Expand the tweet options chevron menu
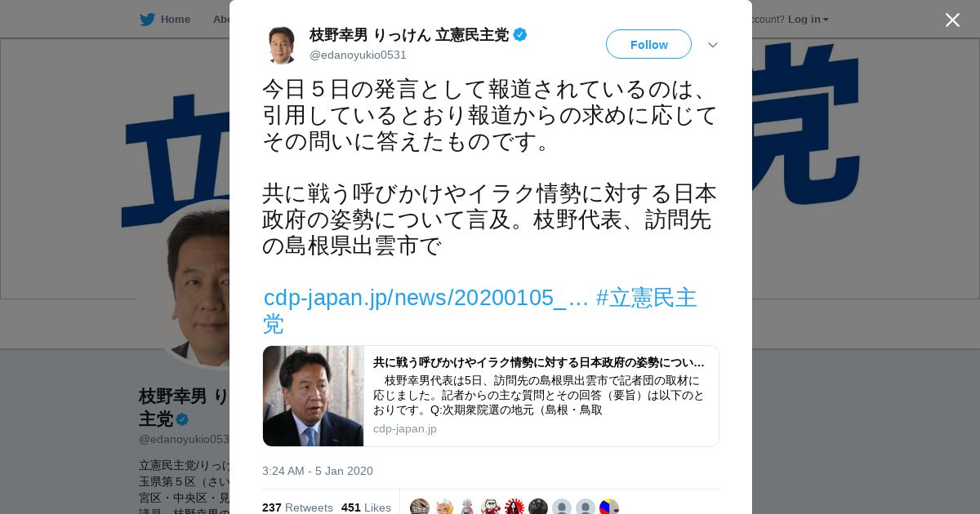Viewport: 980px width, 514px height. click(x=713, y=45)
